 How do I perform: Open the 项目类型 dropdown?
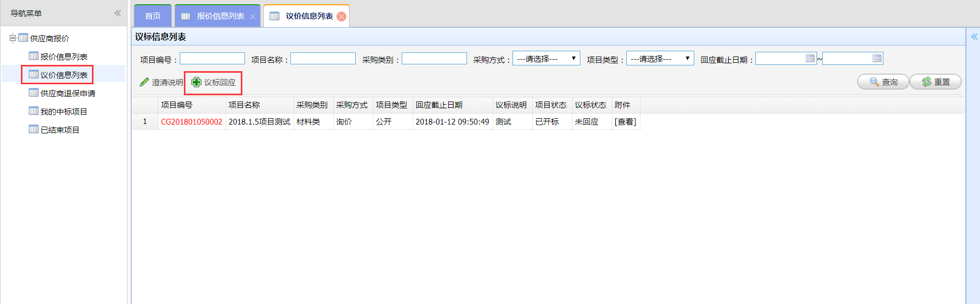pos(660,59)
